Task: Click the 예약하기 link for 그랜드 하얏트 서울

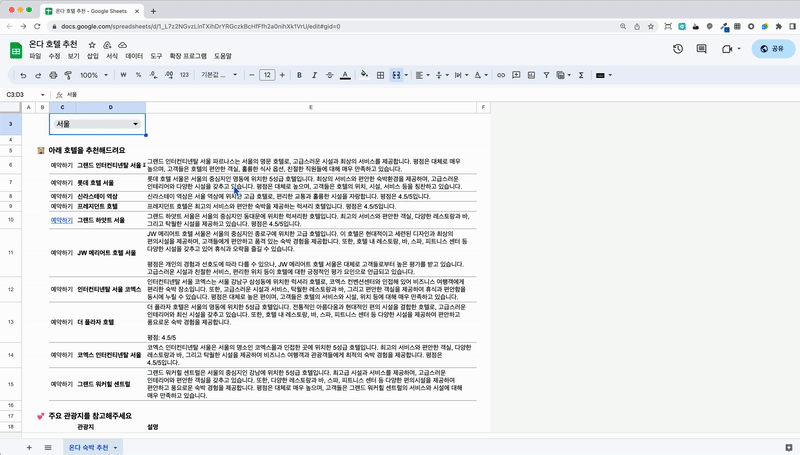Action: 61,220
